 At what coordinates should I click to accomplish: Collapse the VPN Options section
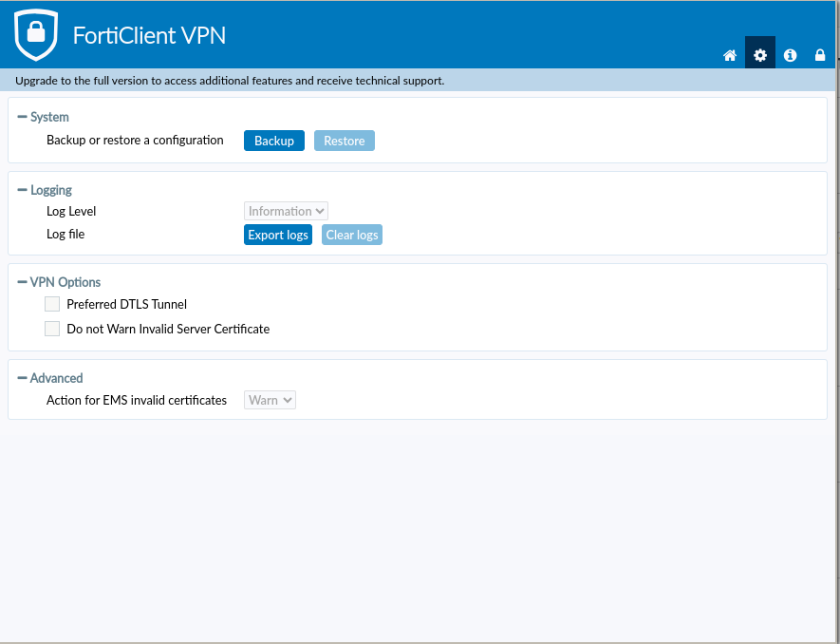pyautogui.click(x=23, y=282)
